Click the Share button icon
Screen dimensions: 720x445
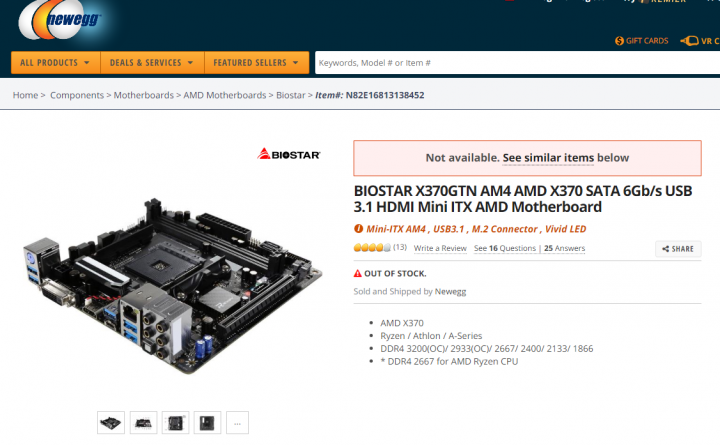(x=665, y=249)
